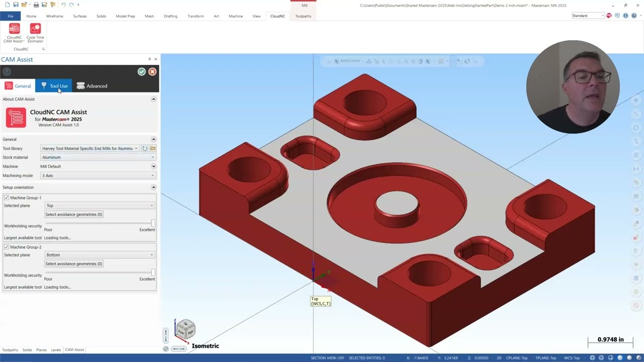
Task: Open the Cycle Time Estimator tool
Action: (35, 33)
